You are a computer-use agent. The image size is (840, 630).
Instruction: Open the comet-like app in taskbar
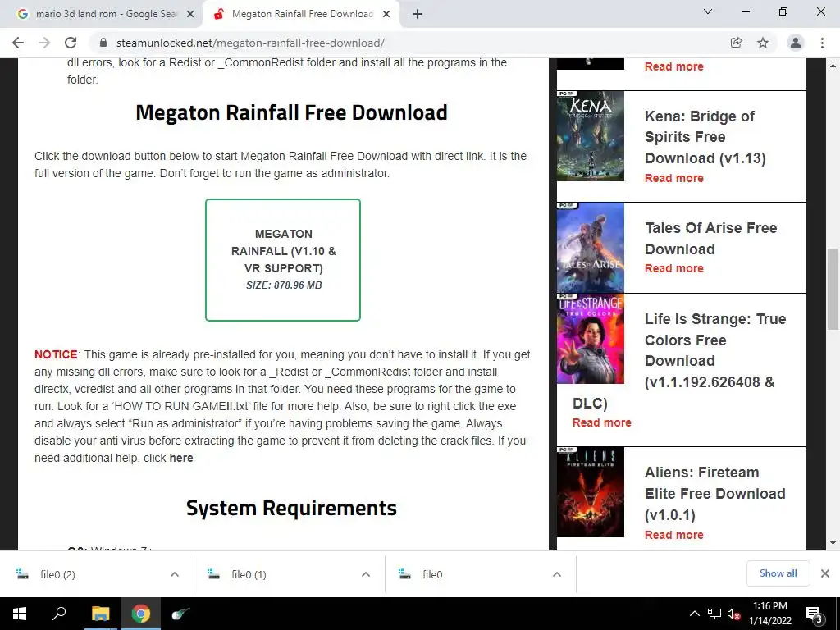[x=180, y=614]
